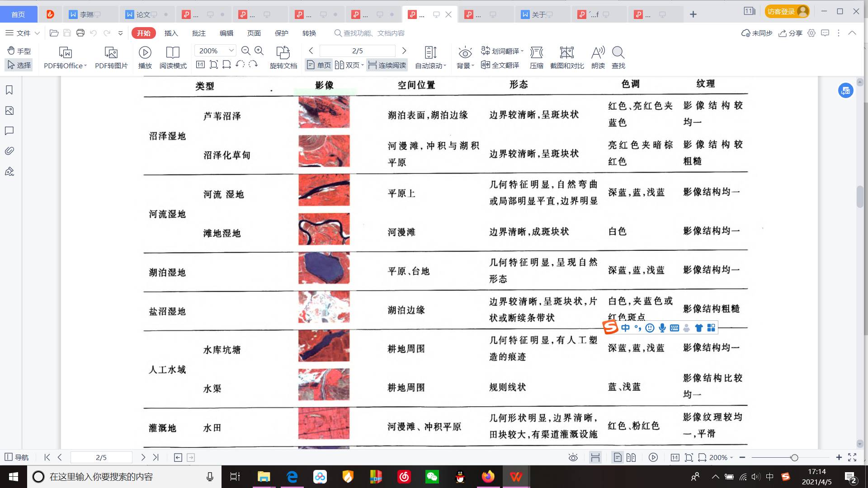Select the 手型 hand tool mode
Screen dimensions: 868x488
pyautogui.click(x=19, y=51)
